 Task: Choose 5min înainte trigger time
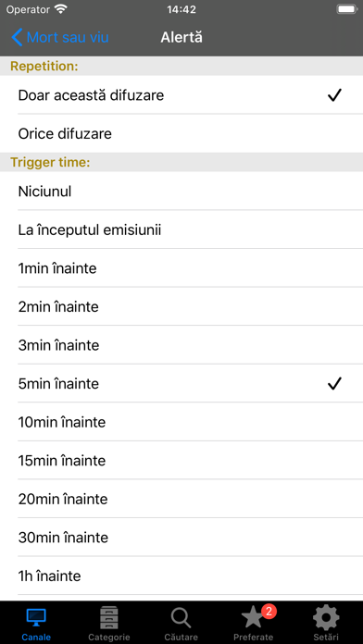coord(181,384)
